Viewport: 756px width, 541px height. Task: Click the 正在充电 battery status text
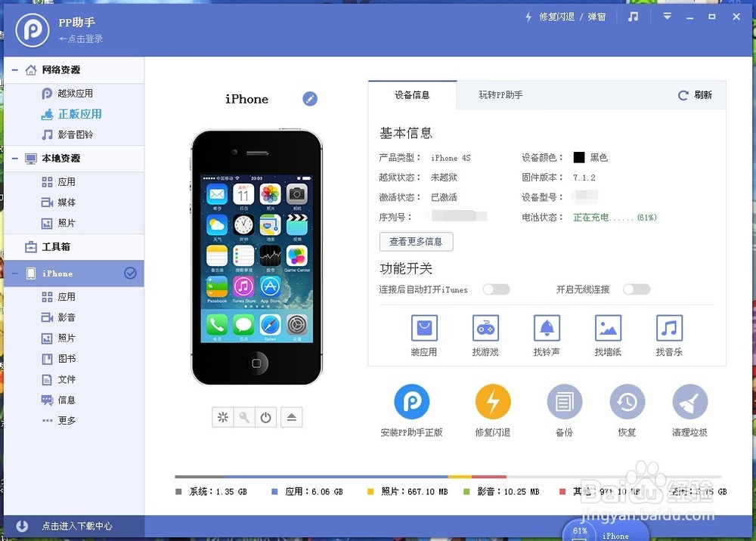click(615, 218)
